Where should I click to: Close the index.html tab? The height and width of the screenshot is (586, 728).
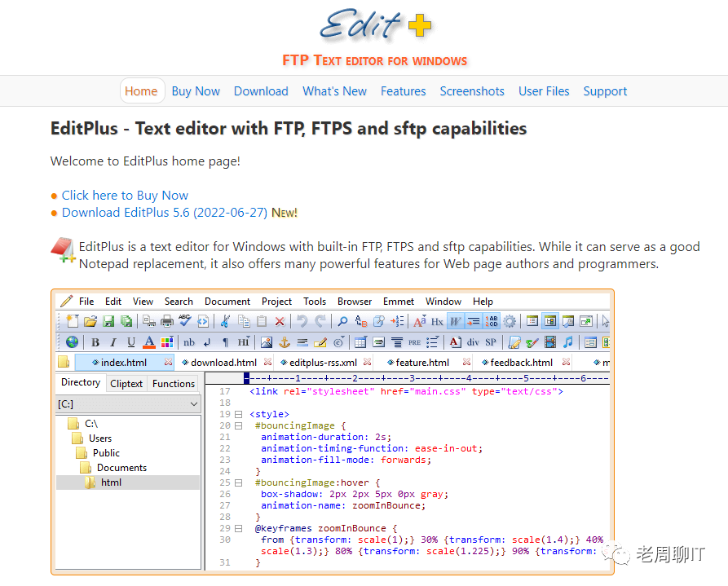(168, 362)
